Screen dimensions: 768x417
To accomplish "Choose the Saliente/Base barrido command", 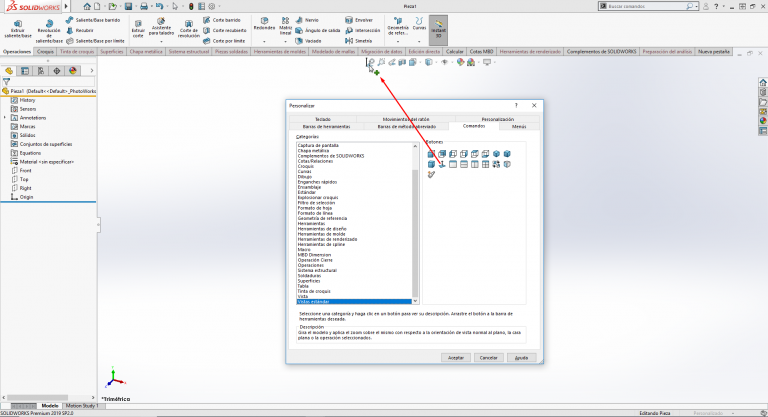I will tap(93, 20).
